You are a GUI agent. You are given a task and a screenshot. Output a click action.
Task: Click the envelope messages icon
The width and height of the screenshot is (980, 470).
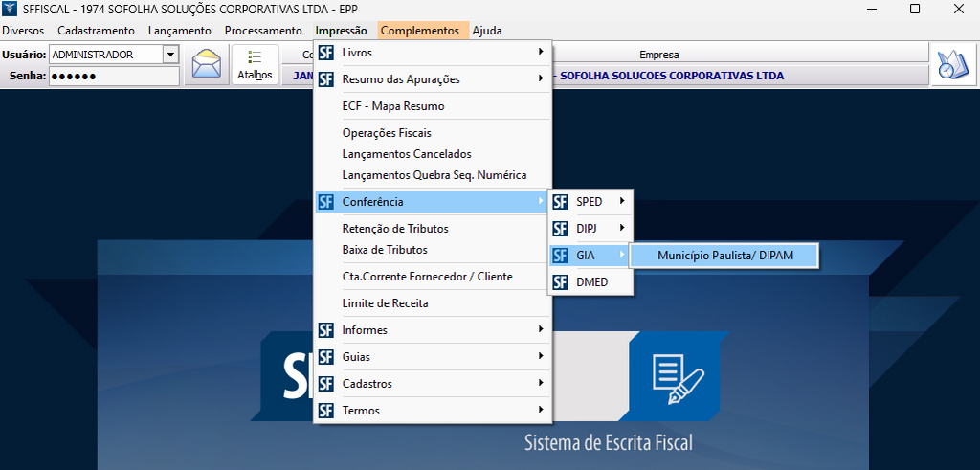(206, 66)
